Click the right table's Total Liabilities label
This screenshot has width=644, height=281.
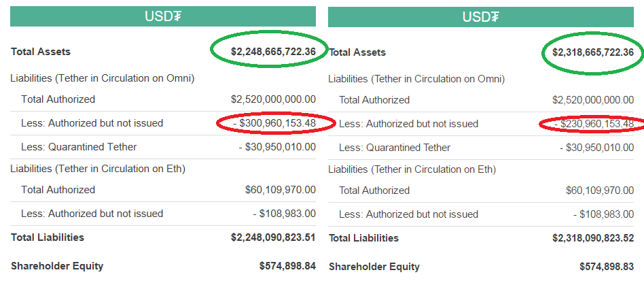point(363,238)
